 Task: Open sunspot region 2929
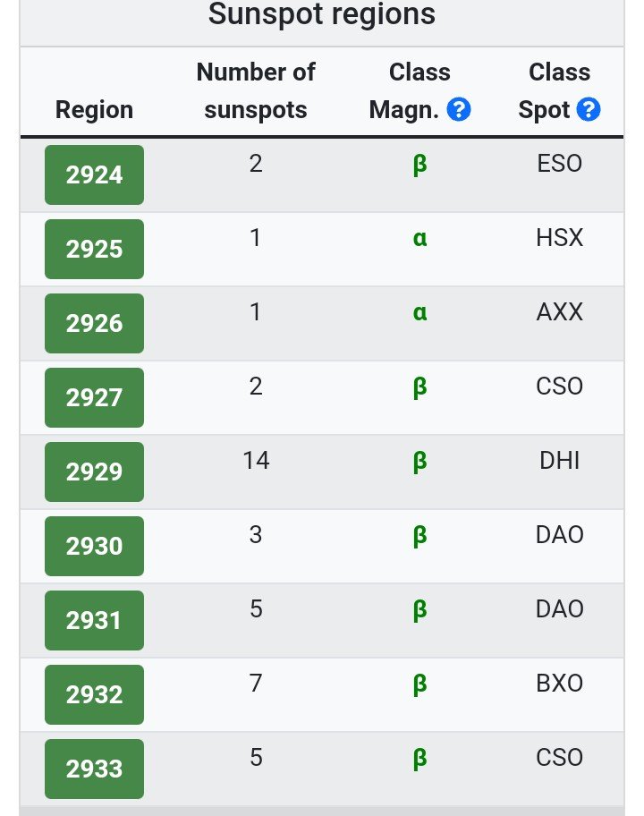pos(94,472)
